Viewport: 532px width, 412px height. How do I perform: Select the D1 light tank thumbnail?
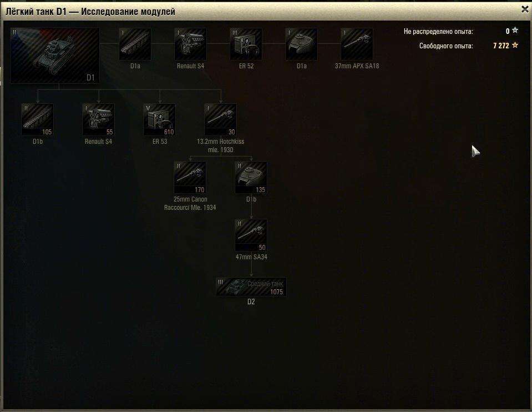pos(55,56)
